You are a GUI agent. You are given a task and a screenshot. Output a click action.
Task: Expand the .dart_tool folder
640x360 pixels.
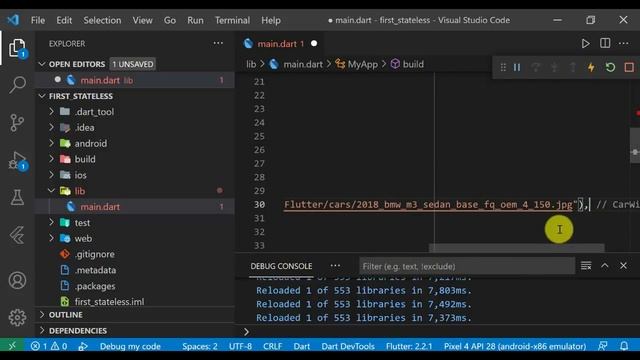[51, 111]
